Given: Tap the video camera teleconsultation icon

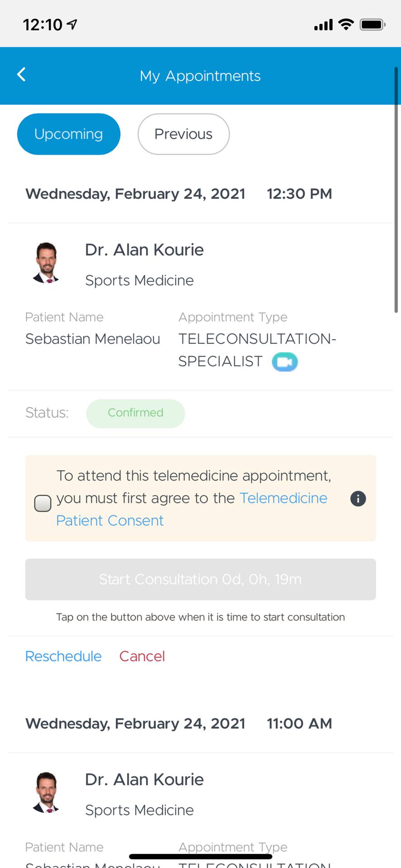Looking at the screenshot, I should tap(285, 362).
